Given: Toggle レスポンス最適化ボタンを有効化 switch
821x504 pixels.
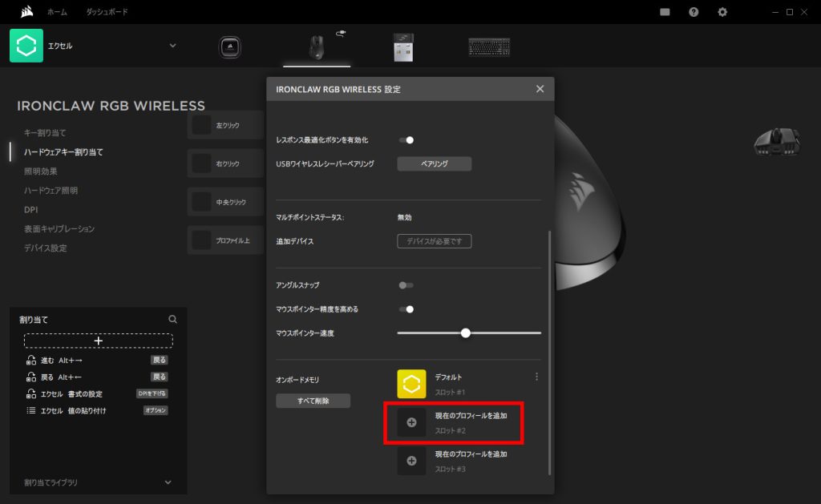Looking at the screenshot, I should point(406,139).
